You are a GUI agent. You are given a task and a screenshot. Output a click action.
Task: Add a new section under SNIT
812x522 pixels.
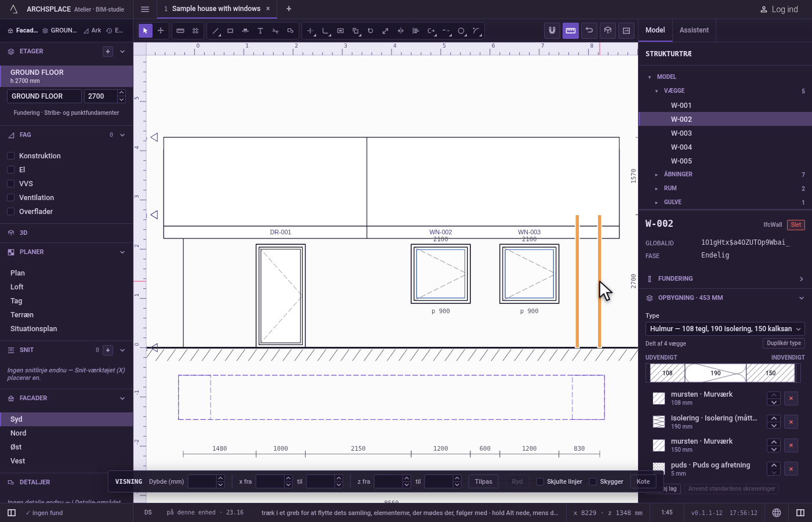(108, 350)
